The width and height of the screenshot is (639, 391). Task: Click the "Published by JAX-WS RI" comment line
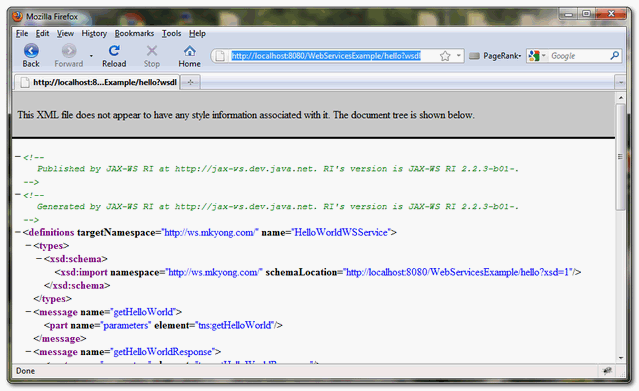click(x=278, y=169)
